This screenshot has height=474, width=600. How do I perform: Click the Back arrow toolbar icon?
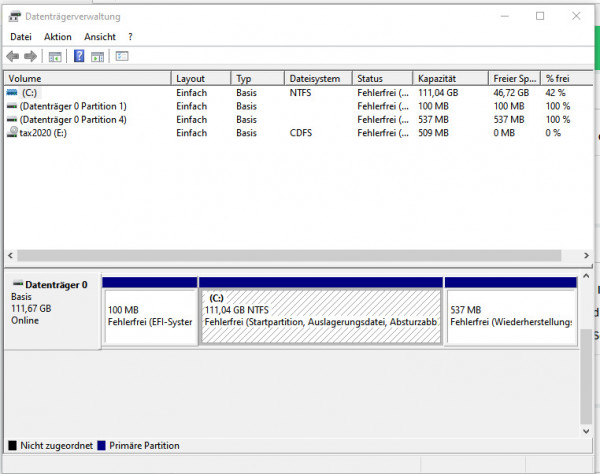[13, 57]
